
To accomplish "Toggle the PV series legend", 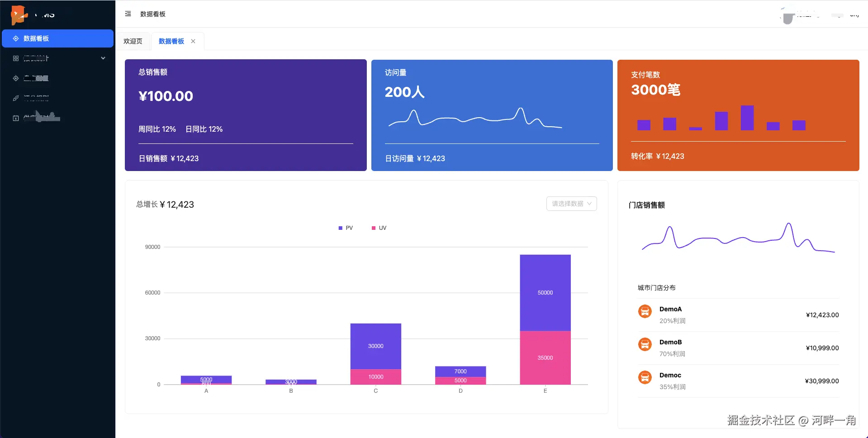I will (346, 228).
